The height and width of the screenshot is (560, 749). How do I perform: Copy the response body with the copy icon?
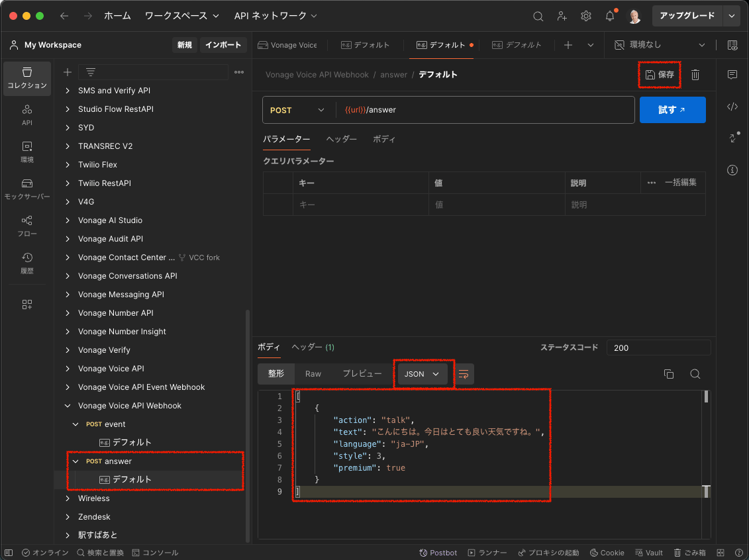[x=669, y=374]
